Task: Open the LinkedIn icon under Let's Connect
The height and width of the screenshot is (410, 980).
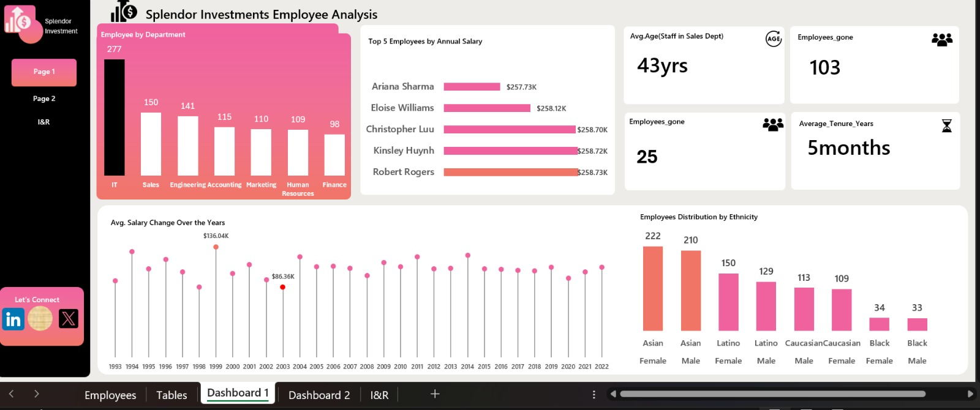Action: (13, 319)
